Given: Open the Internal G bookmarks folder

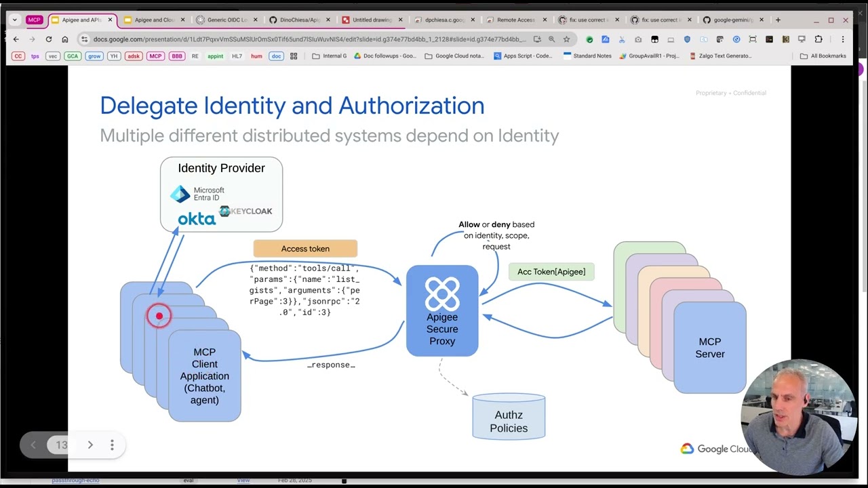Looking at the screenshot, I should pos(330,56).
